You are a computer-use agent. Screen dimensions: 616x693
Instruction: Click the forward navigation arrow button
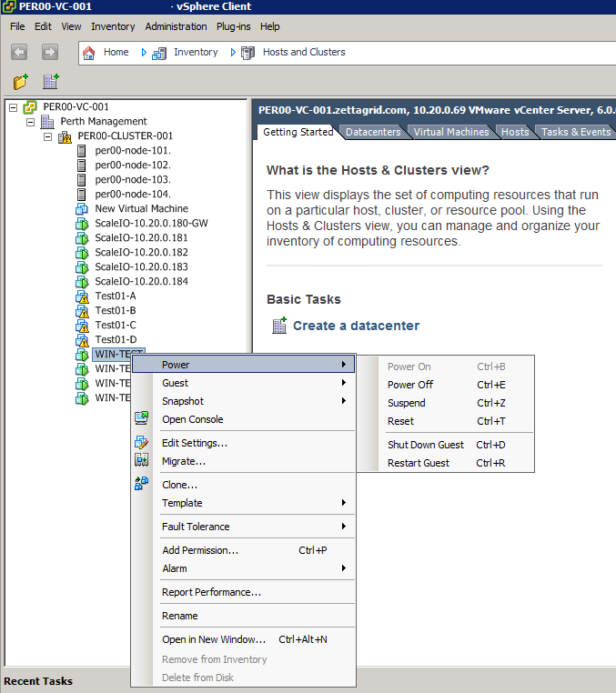pyautogui.click(x=50, y=52)
